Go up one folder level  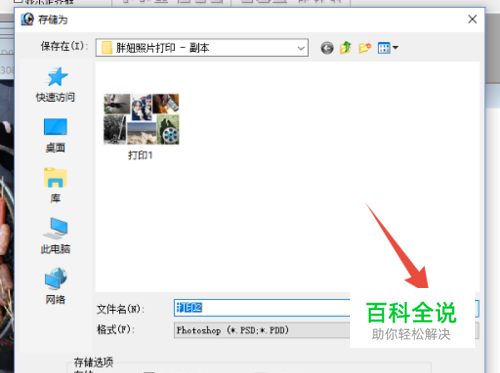click(x=346, y=48)
